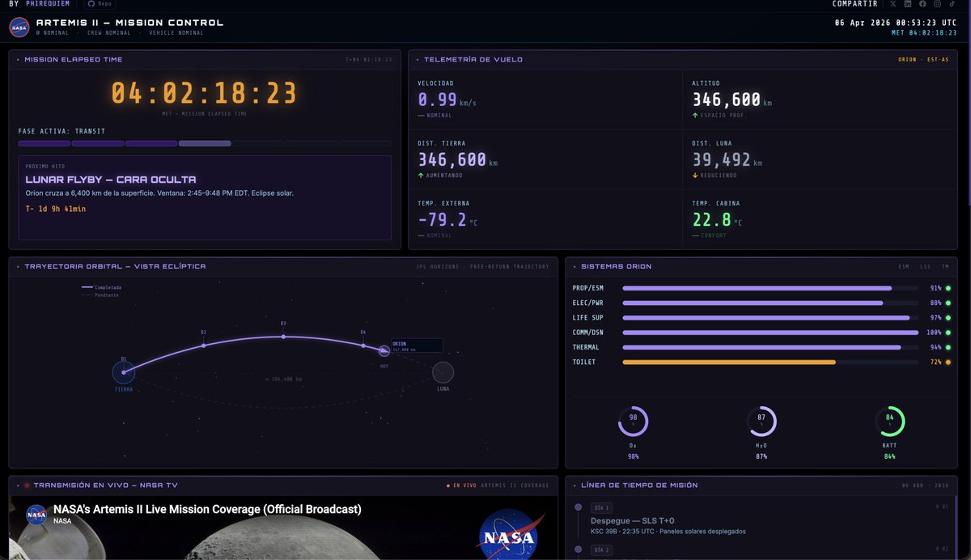This screenshot has width=971, height=560.
Task: Collapse the Línea de Tiempo de Misión arrow
Action: [x=575, y=486]
